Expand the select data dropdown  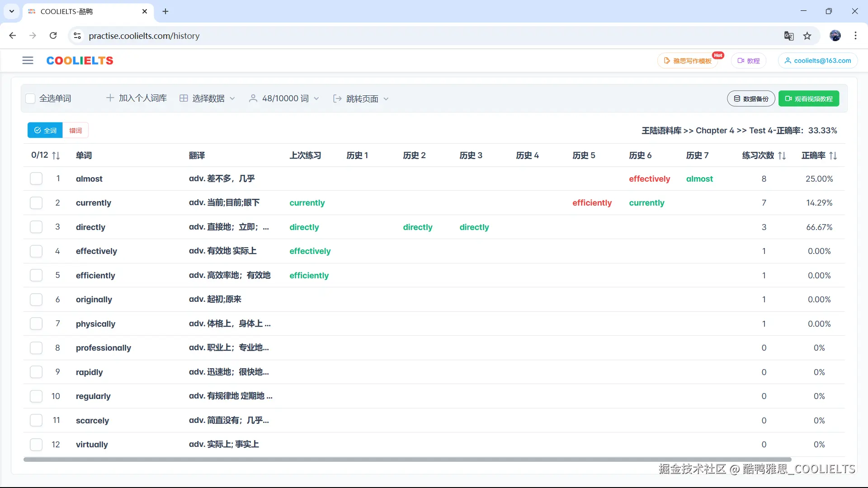[207, 99]
